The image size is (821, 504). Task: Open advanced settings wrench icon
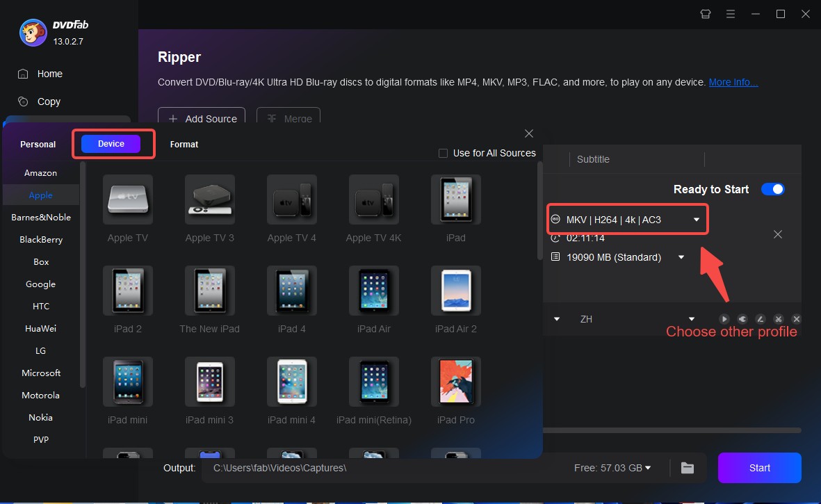click(742, 318)
